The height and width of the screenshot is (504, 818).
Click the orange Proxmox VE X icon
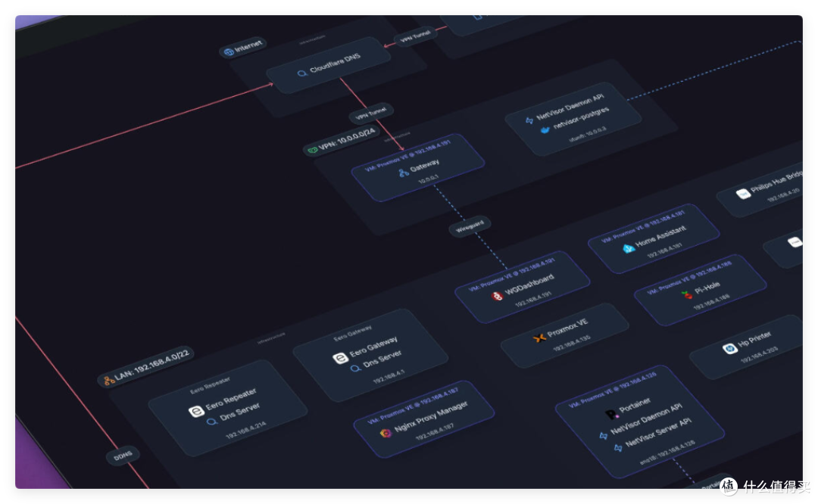click(539, 338)
